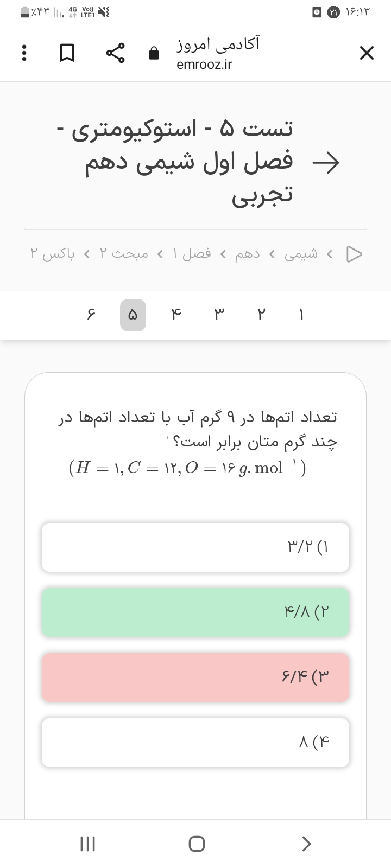Go to question 6 tab

(91, 315)
